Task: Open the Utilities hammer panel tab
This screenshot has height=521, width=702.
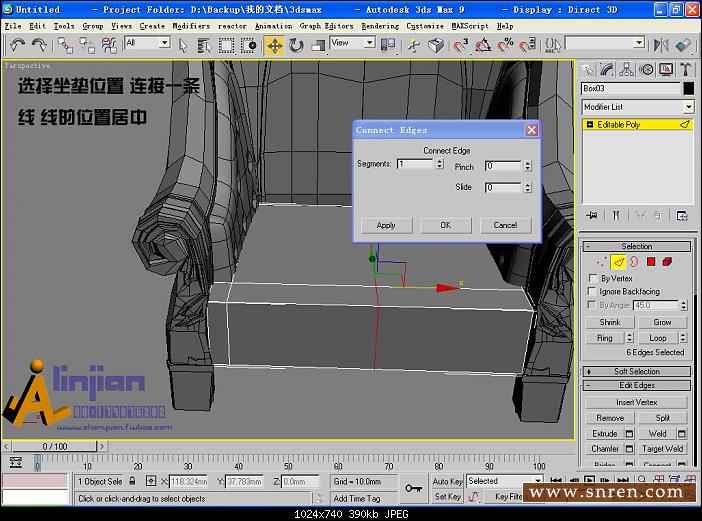Action: [x=686, y=69]
